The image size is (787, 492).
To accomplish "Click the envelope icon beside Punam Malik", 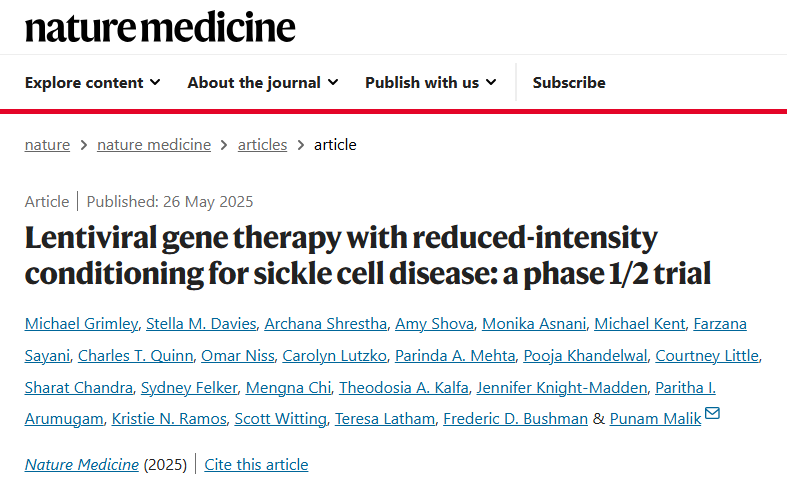I will (x=712, y=413).
